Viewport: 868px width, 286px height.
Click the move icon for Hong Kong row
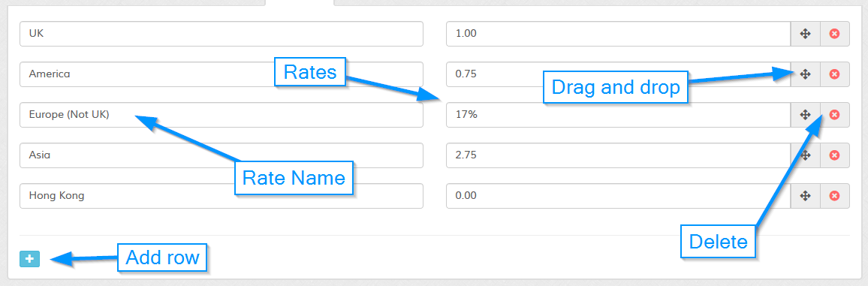pyautogui.click(x=806, y=196)
